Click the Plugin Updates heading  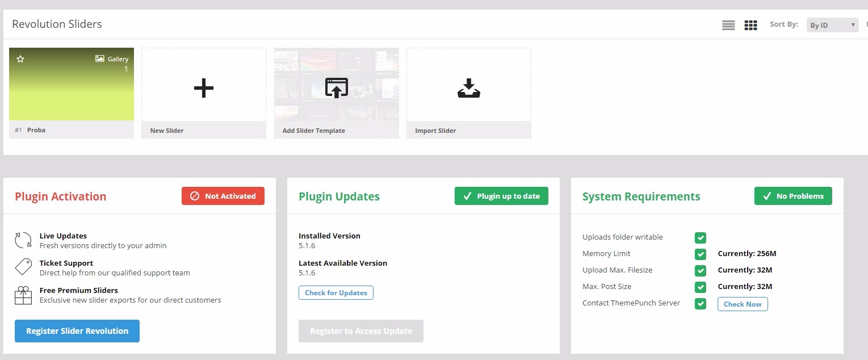[339, 196]
